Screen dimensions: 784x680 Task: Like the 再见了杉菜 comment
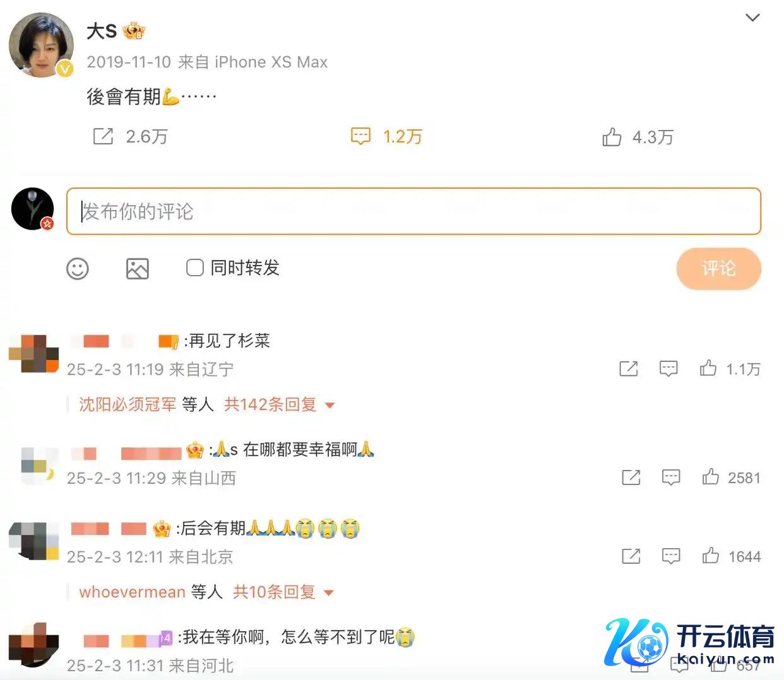708,368
